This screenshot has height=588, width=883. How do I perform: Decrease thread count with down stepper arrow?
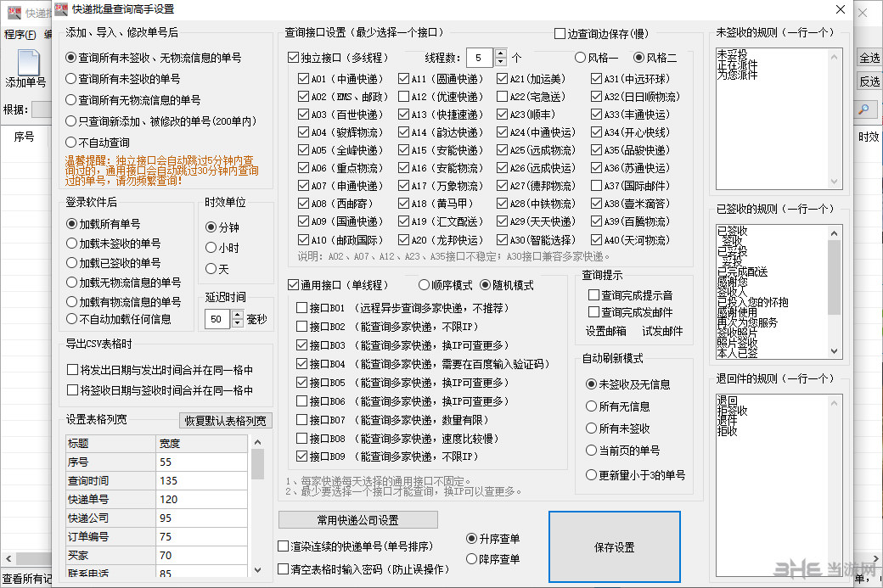click(x=500, y=61)
